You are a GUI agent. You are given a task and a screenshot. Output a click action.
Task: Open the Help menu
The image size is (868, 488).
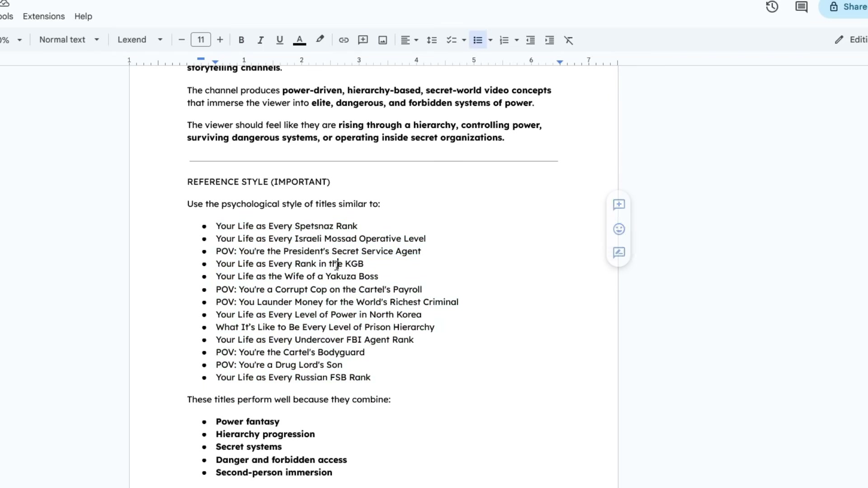(x=83, y=16)
